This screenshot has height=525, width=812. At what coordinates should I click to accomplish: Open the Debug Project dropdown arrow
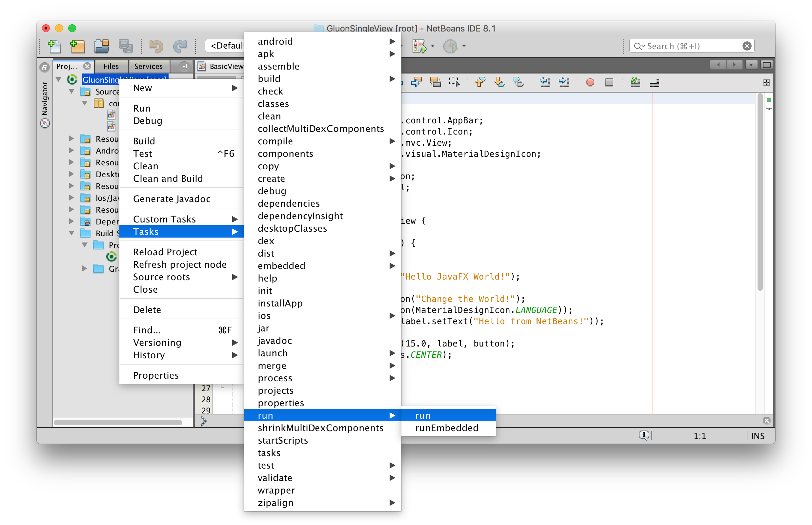(433, 46)
